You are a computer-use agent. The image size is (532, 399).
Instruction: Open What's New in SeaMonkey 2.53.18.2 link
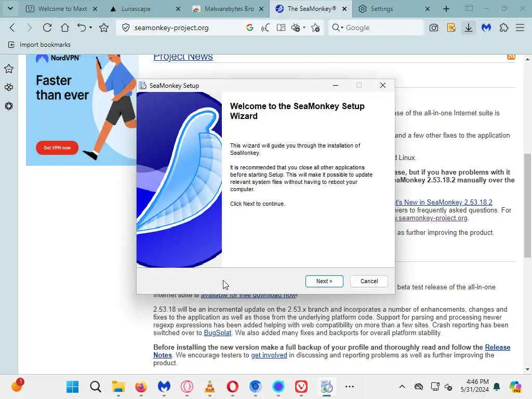pyautogui.click(x=444, y=203)
